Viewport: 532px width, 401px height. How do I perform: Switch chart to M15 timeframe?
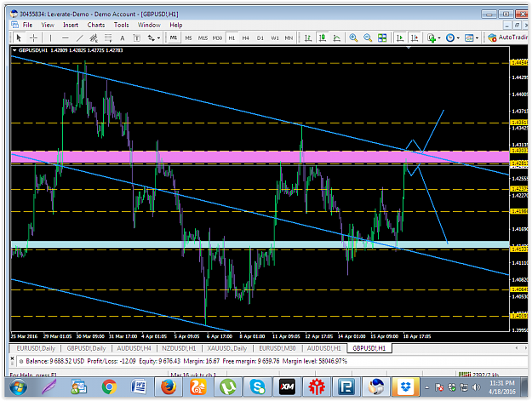pos(203,38)
